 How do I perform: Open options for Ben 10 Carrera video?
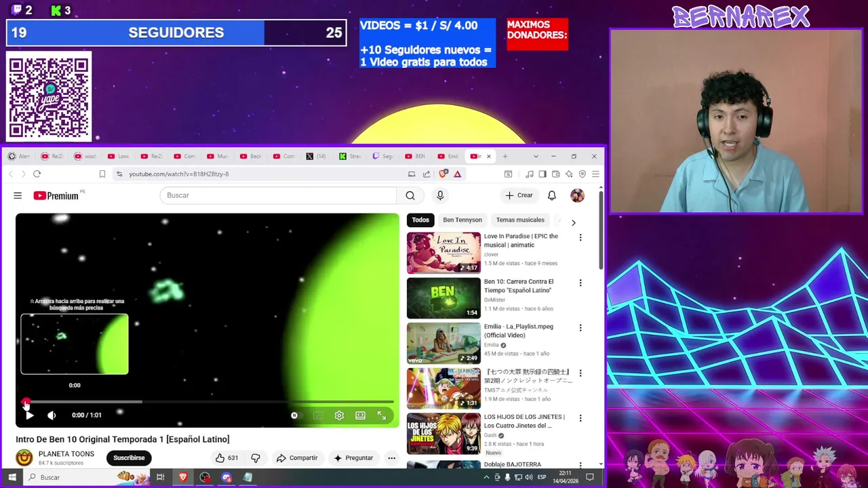coord(580,283)
